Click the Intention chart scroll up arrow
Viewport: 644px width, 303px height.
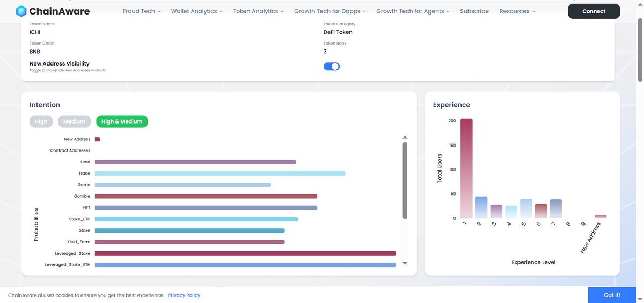pyautogui.click(x=405, y=138)
